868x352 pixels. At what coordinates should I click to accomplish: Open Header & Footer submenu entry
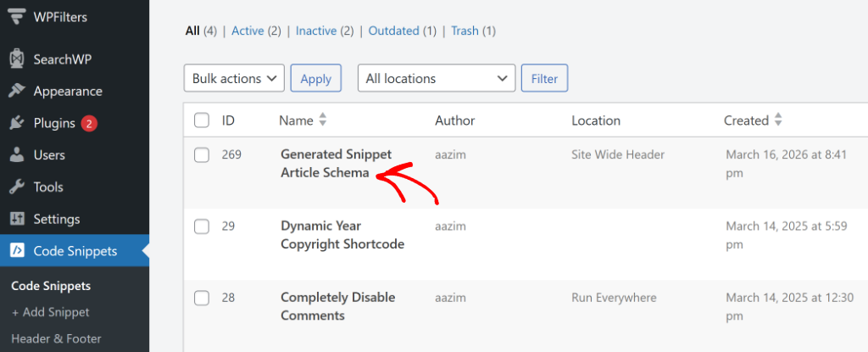(x=57, y=338)
